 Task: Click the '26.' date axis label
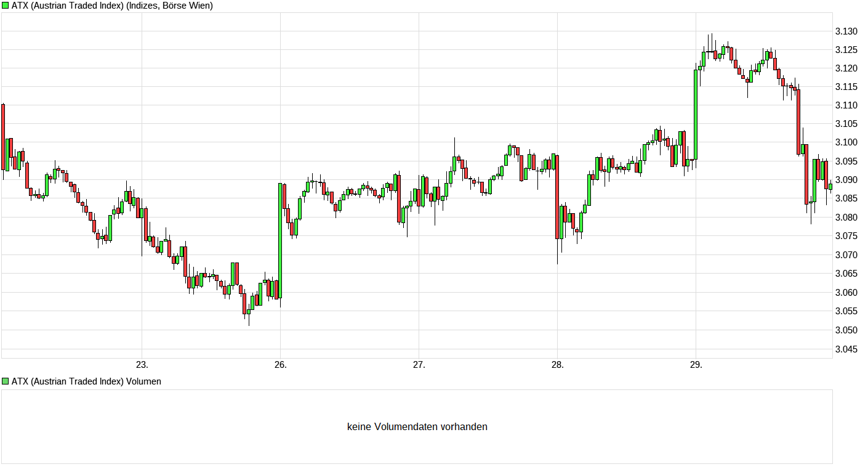point(281,365)
